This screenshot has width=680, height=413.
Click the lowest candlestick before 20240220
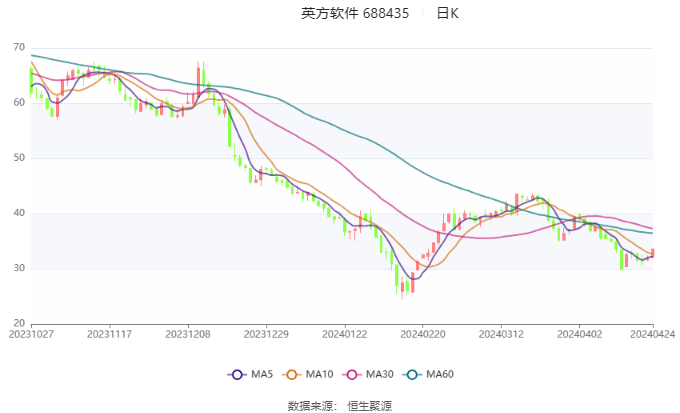click(x=402, y=288)
